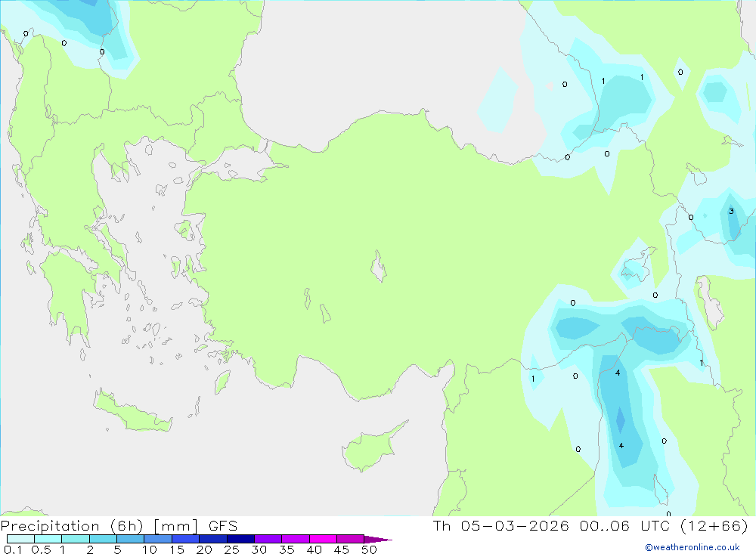Click the island of Crete on the map
756x554 pixels.
131,411
